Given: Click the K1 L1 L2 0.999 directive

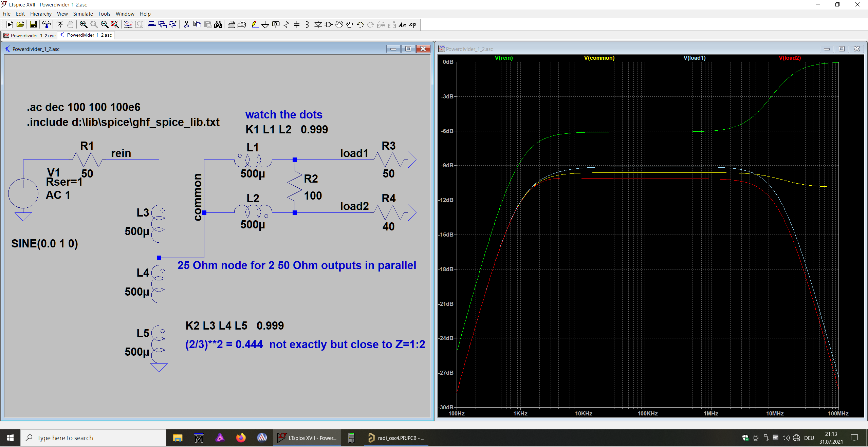Looking at the screenshot, I should click(287, 129).
